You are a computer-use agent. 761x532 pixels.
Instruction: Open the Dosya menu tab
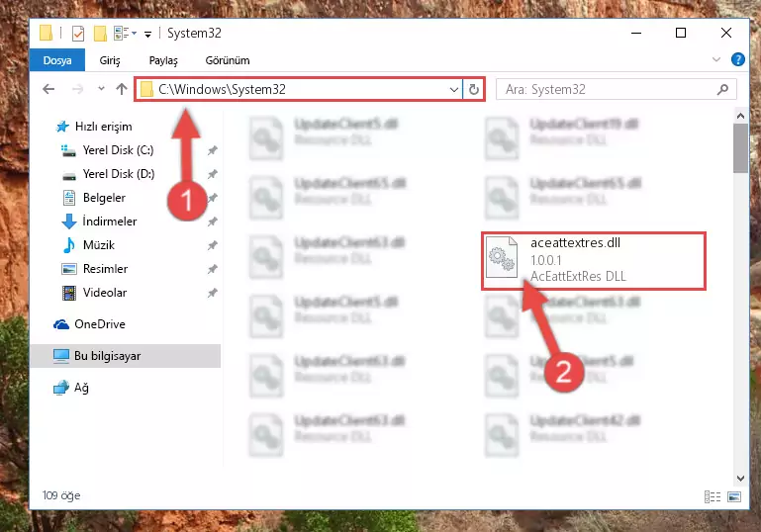[57, 60]
